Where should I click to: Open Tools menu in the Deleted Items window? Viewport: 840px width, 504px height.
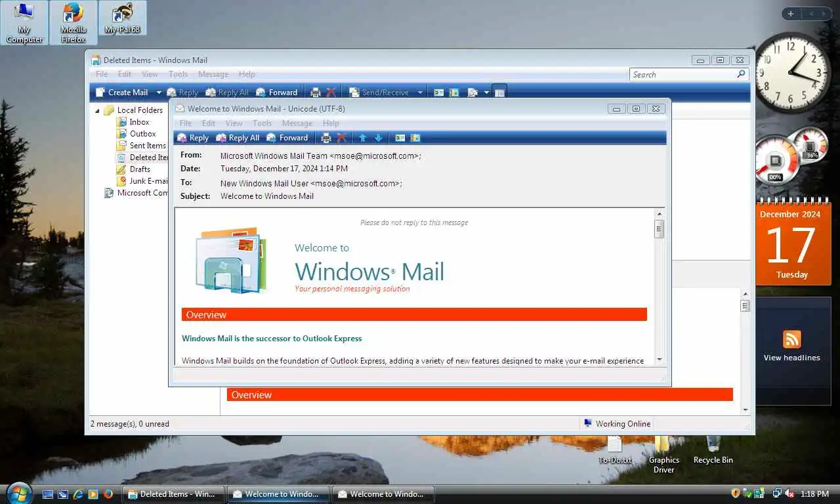pyautogui.click(x=178, y=74)
